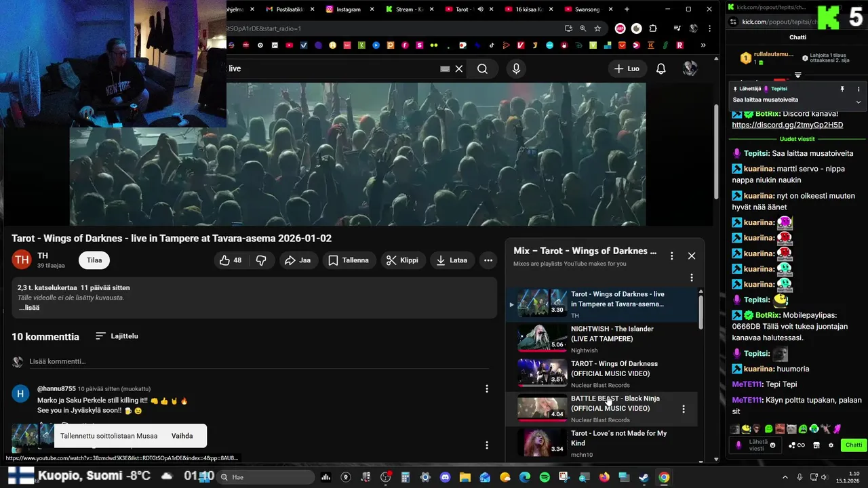Click the Windows taskbar search box Hae

264,477
